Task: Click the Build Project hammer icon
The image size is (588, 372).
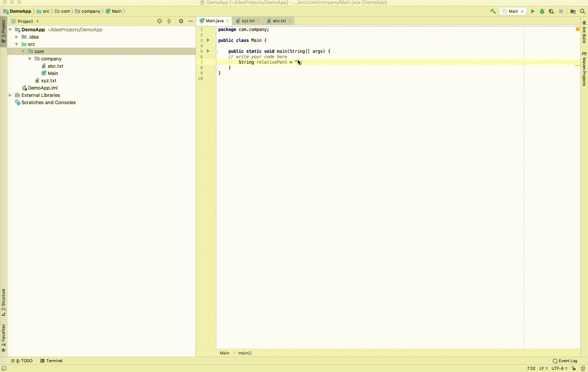Action: [493, 11]
